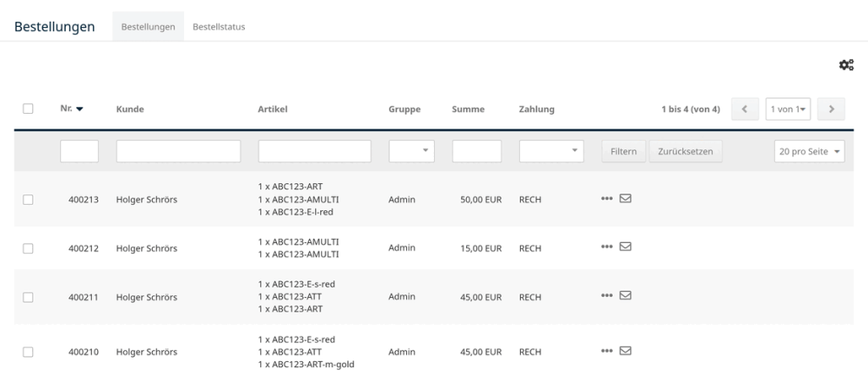Tick the checkbox for order 400211

[x=29, y=297]
